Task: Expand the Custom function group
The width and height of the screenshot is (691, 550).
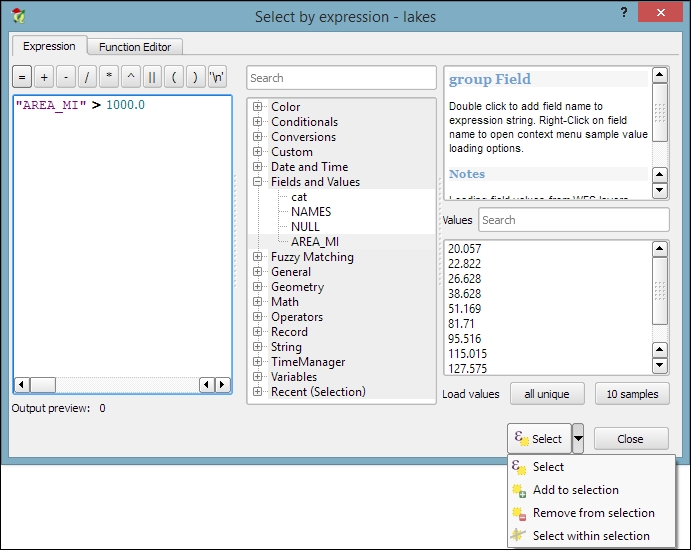Action: (x=257, y=152)
